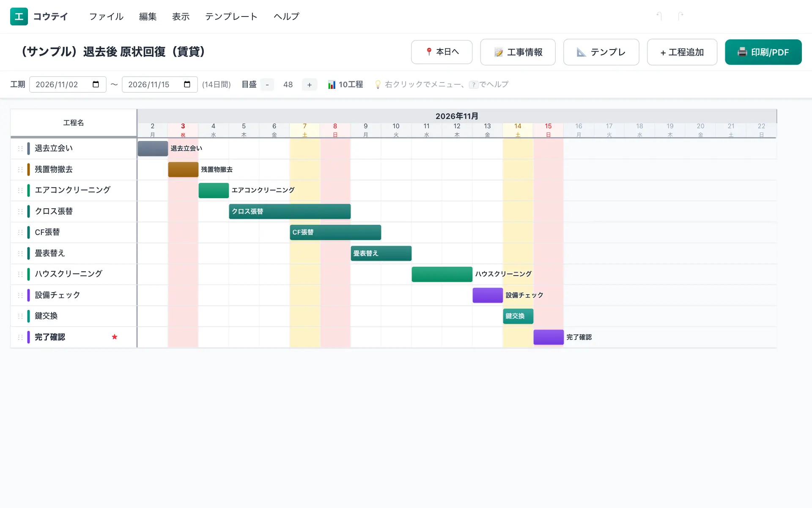
Task: Decrease scale with the minus button
Action: 267,85
